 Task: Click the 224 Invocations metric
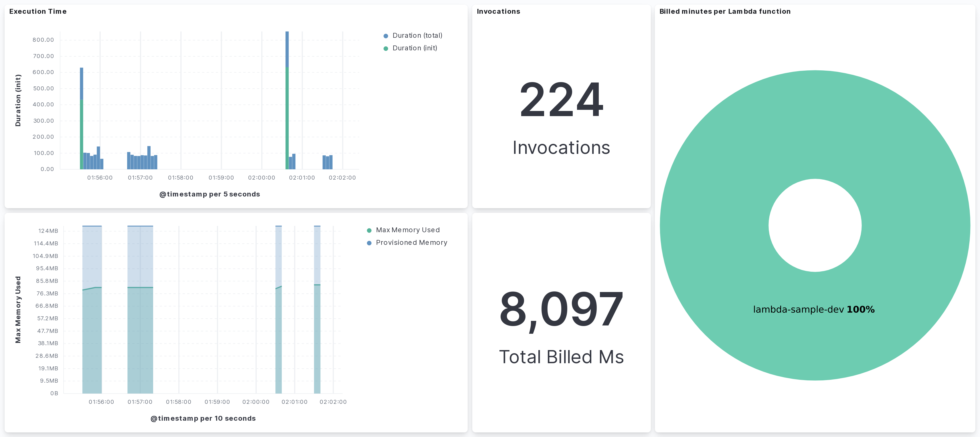coord(561,100)
